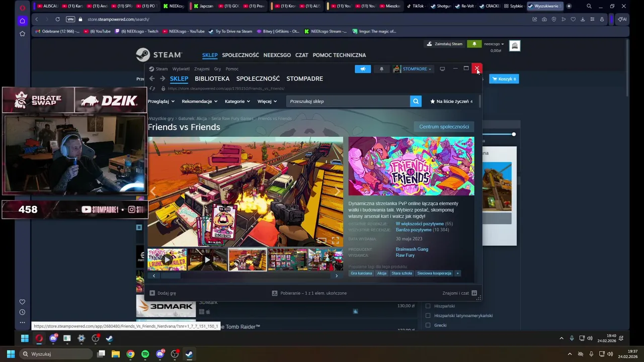644x362 pixels.
Task: Click the Sieciowa kooperacja tag
Action: 434,273
